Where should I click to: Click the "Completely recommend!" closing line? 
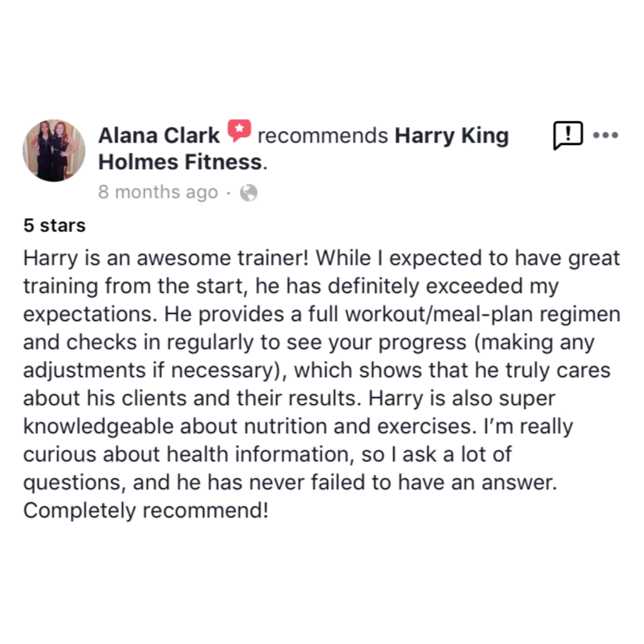[x=146, y=510]
